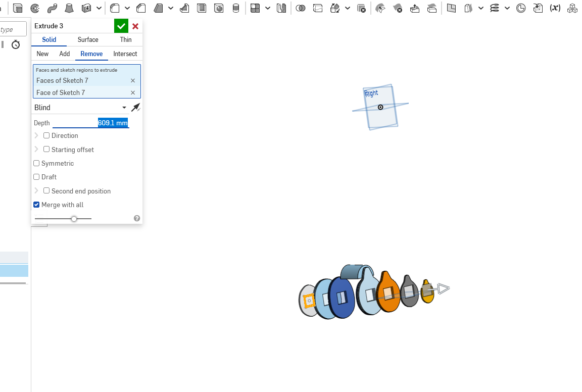Viewport: 582px width, 392px height.
Task: Select the Shell tool
Action: point(202,8)
